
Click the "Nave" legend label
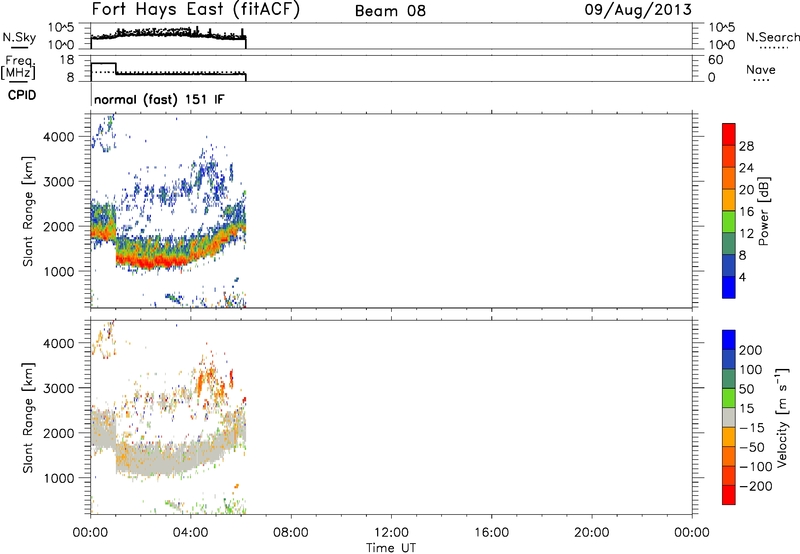(x=761, y=69)
